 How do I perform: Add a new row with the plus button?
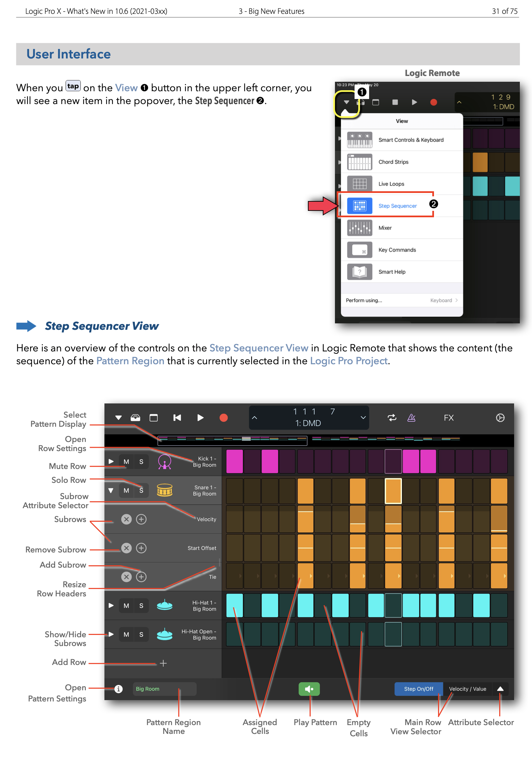[163, 663]
